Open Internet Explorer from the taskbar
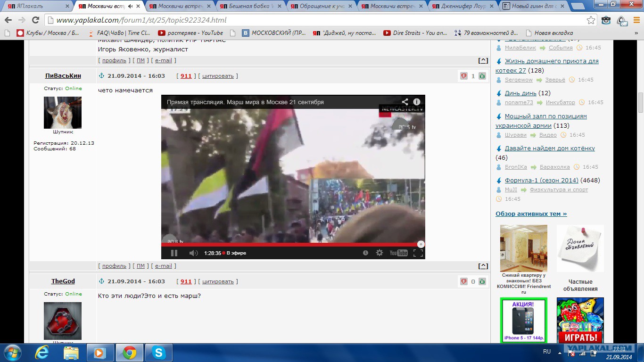644x362 pixels. coord(42,353)
